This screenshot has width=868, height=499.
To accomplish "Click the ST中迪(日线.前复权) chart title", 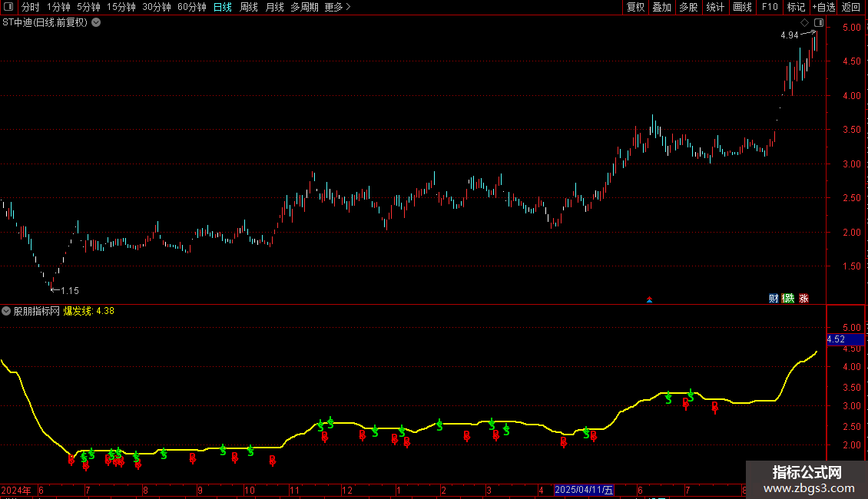I will pyautogui.click(x=45, y=23).
